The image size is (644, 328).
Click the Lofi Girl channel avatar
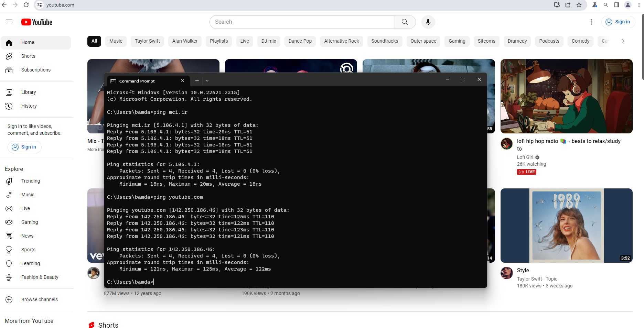point(507,144)
